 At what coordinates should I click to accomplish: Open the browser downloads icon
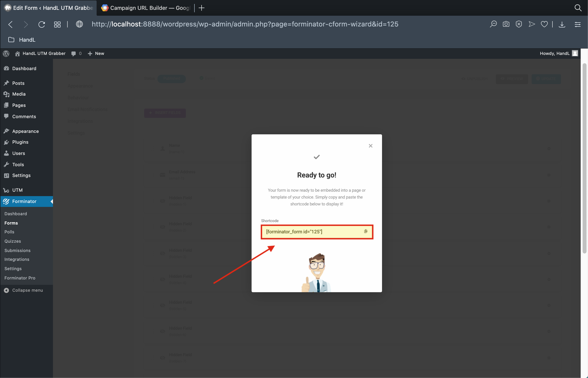click(x=562, y=24)
